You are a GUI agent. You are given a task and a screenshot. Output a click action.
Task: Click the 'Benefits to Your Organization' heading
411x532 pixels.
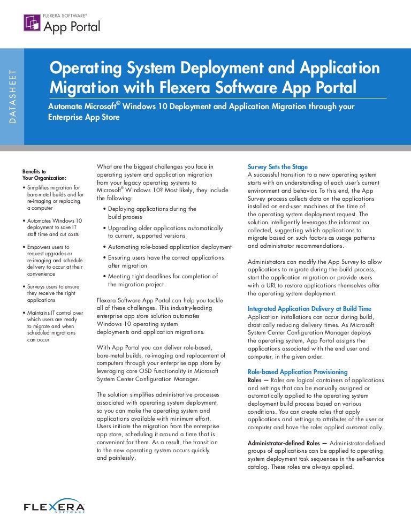[x=44, y=174]
